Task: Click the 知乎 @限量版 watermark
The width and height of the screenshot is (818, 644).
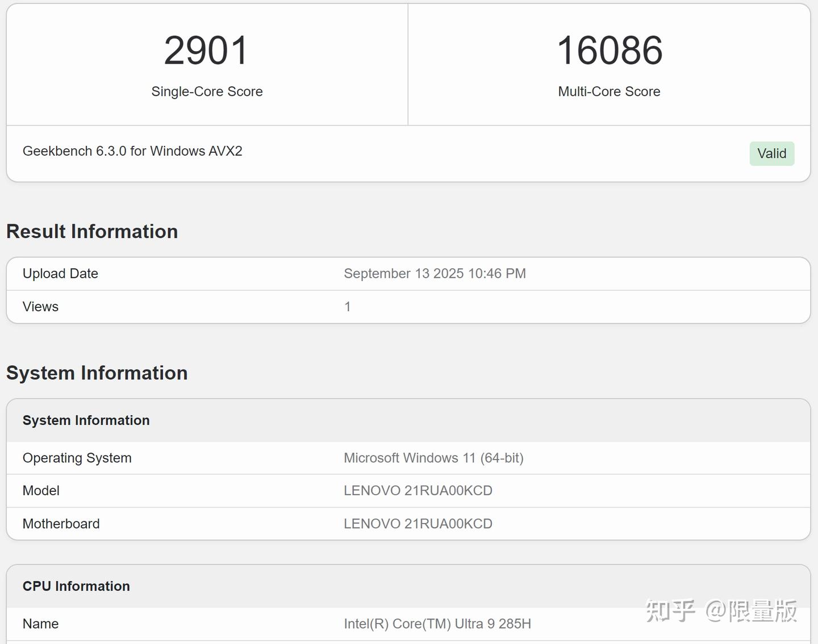Action: coord(721,611)
